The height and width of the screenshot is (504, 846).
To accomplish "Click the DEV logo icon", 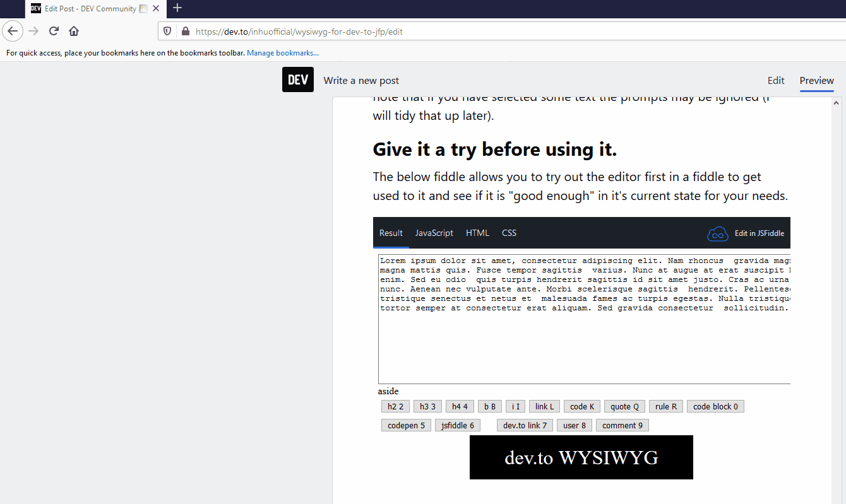I will [x=297, y=80].
